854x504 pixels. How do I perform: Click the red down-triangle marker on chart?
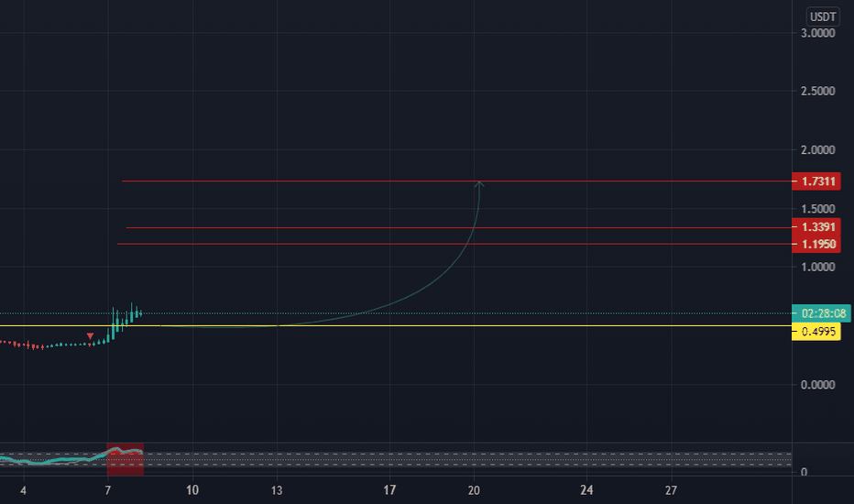coord(90,336)
